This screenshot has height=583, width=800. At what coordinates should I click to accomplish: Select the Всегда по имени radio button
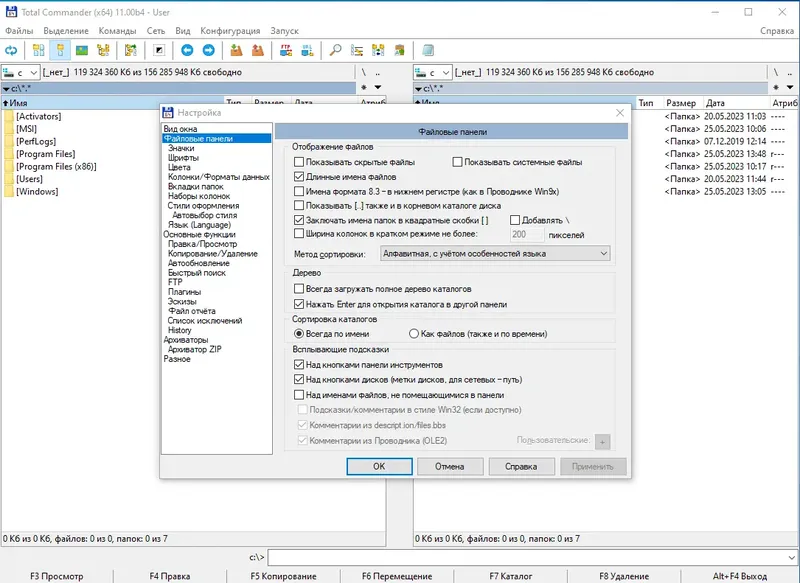click(299, 334)
